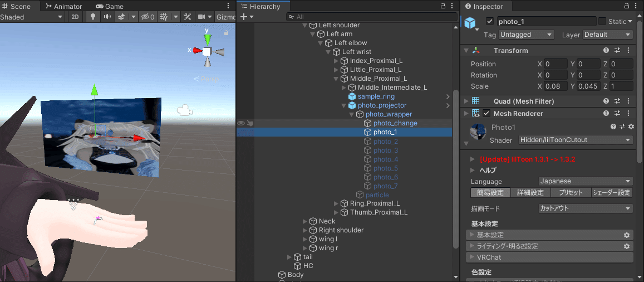Screen dimensions: 644x282
Task: Select the シェーダー設定 tab
Action: pos(612,192)
